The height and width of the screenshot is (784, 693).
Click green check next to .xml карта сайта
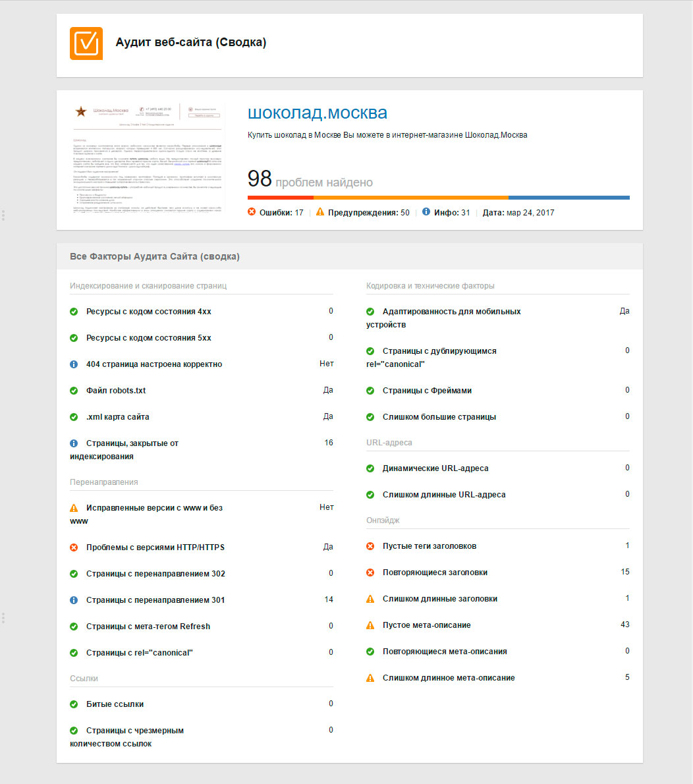pyautogui.click(x=74, y=417)
